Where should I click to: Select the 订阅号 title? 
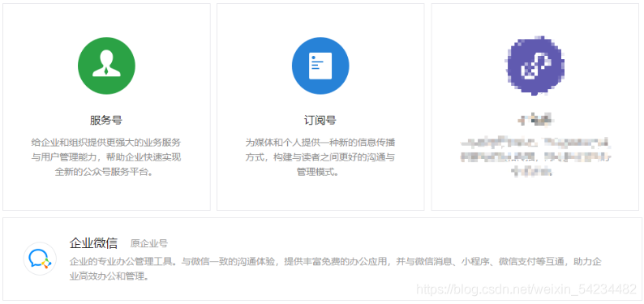tap(320, 120)
